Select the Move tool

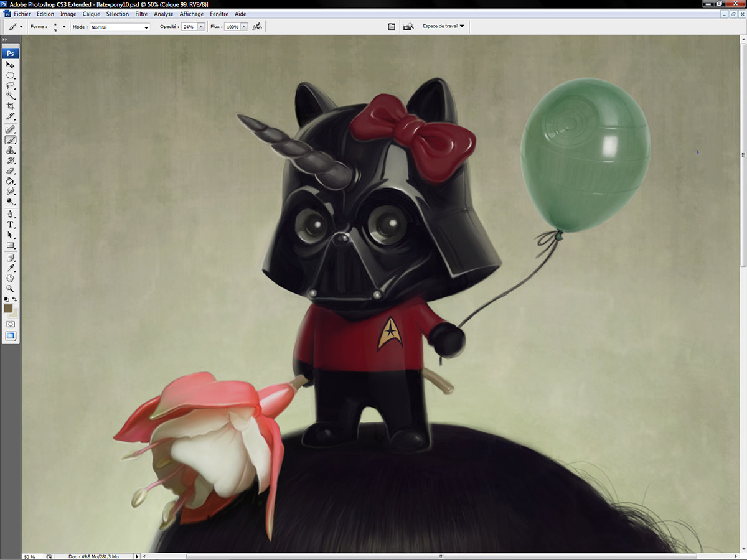(11, 65)
